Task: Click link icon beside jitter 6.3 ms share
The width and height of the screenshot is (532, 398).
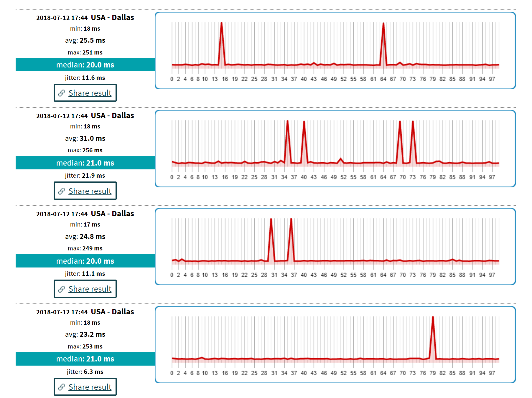Action: pyautogui.click(x=62, y=387)
